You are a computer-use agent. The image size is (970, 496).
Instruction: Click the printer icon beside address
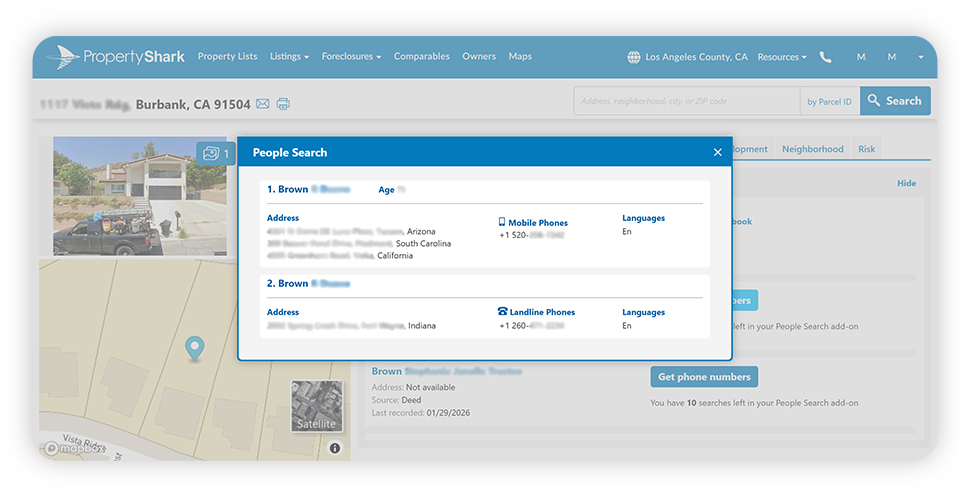pos(283,104)
